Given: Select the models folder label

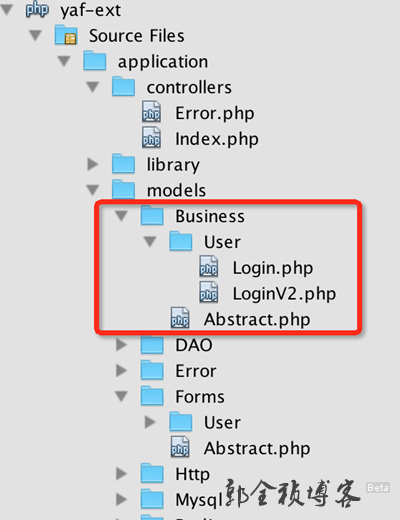Looking at the screenshot, I should pos(176,190).
